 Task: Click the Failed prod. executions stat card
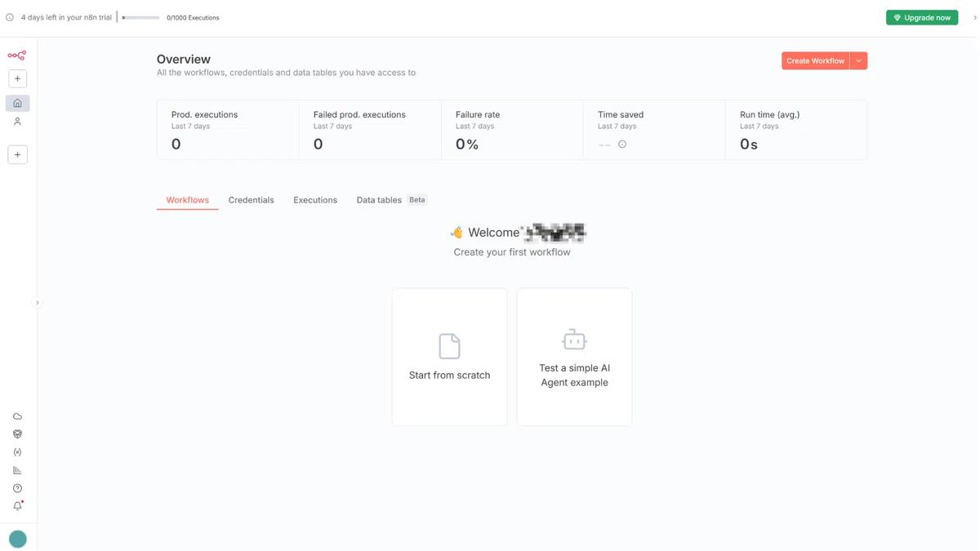pos(370,130)
